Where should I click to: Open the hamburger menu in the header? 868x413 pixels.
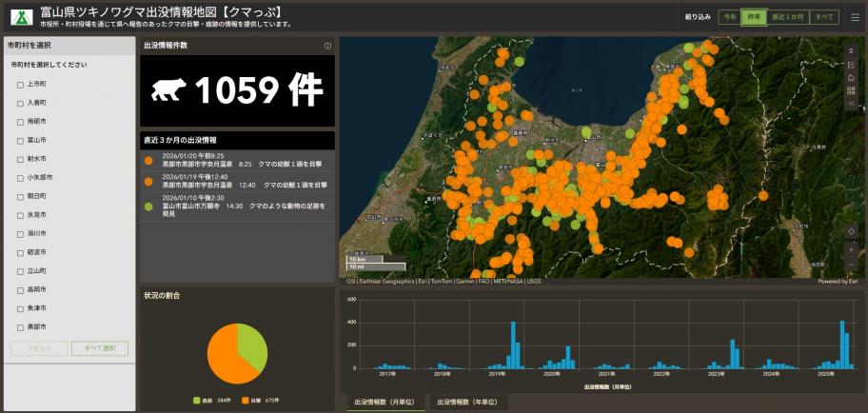pos(855,16)
